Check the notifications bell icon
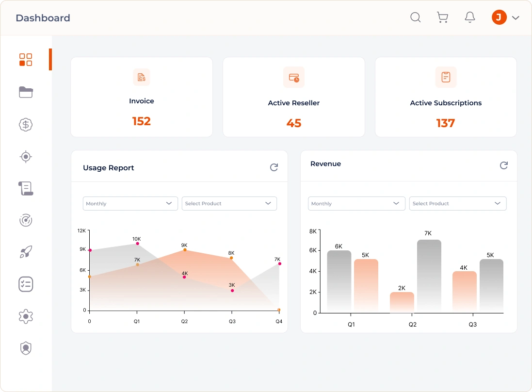The width and height of the screenshot is (532, 392). click(469, 17)
